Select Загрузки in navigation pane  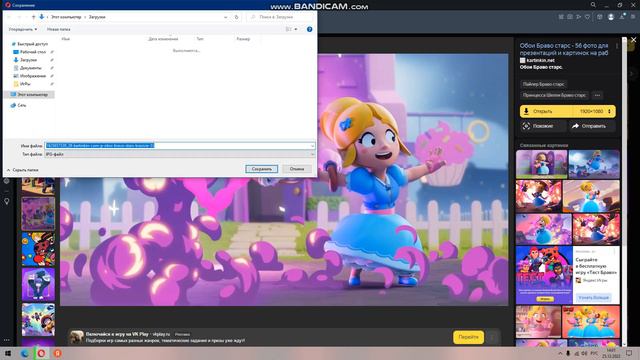pos(28,60)
